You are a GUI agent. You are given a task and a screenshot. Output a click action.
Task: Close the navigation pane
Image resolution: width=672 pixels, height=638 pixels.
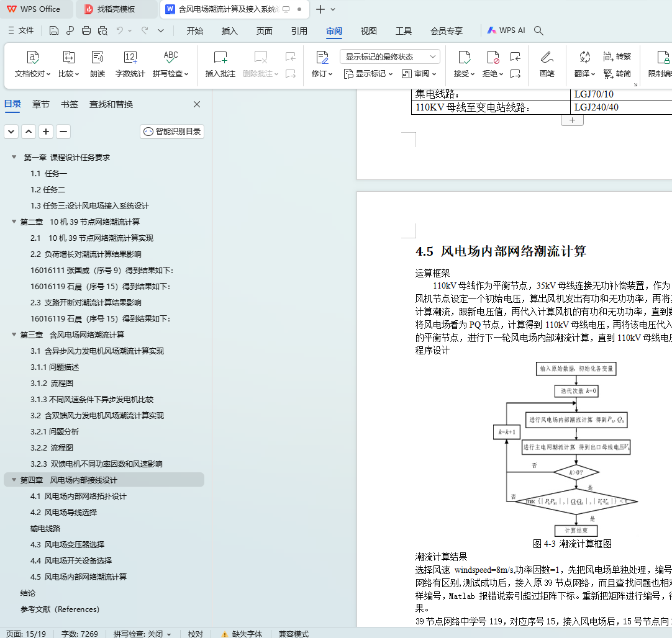[197, 104]
